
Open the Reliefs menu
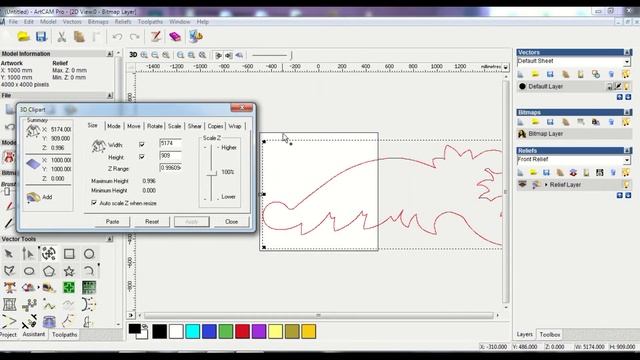coord(123,22)
